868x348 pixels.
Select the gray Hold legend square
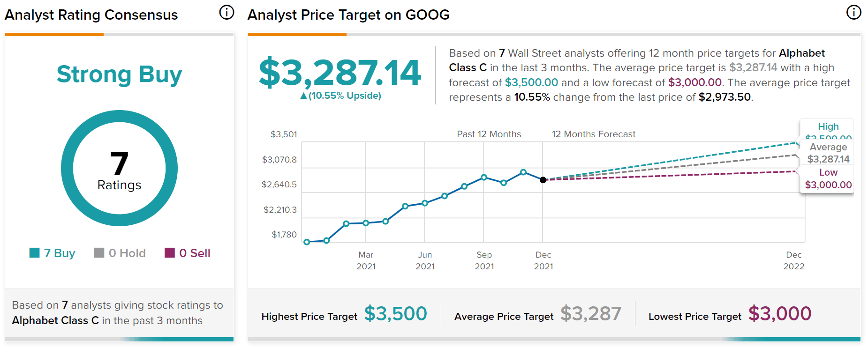[98, 253]
